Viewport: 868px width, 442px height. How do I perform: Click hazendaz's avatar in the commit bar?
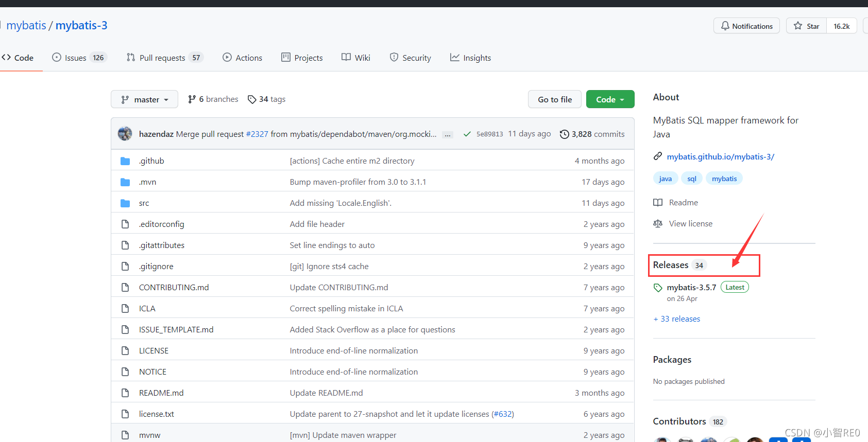125,134
